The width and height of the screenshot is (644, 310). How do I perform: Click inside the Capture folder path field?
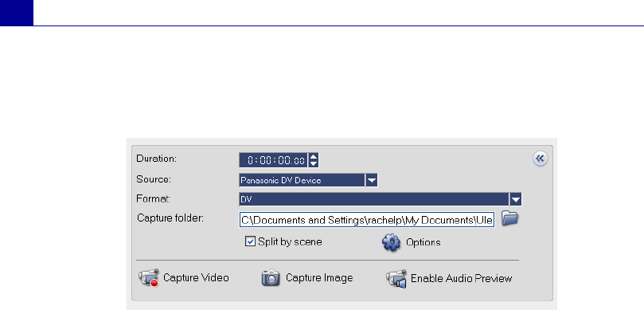367,220
